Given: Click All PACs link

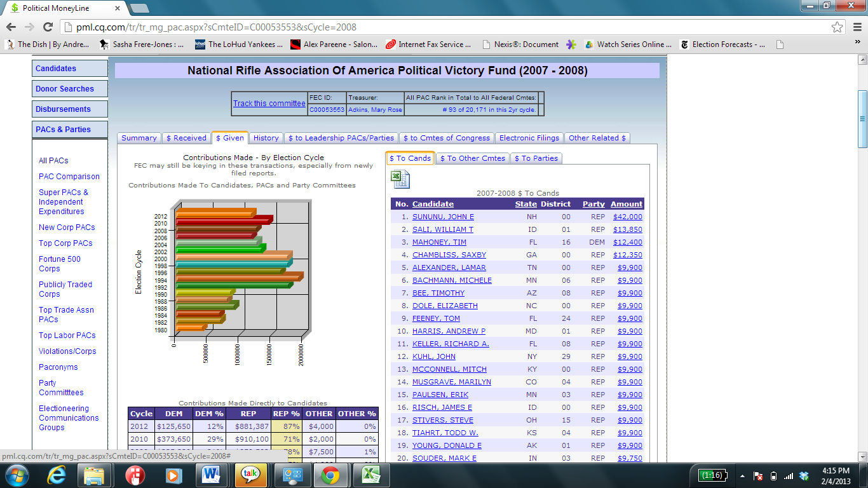Looking at the screenshot, I should 53,161.
